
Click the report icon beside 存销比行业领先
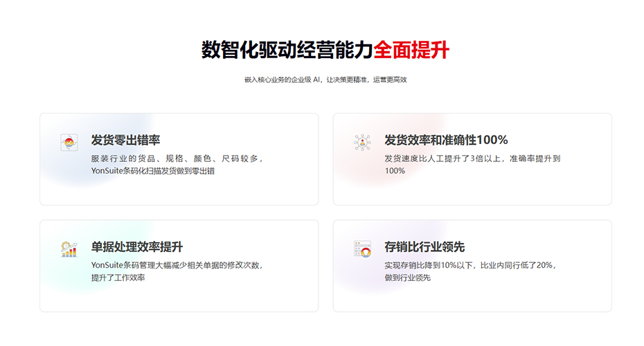(362, 249)
